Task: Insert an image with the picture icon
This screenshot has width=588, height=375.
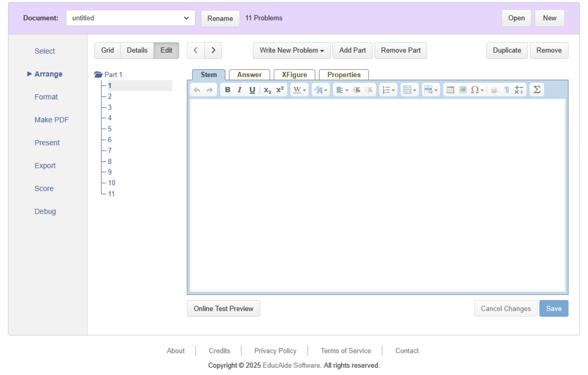Action: tap(463, 90)
